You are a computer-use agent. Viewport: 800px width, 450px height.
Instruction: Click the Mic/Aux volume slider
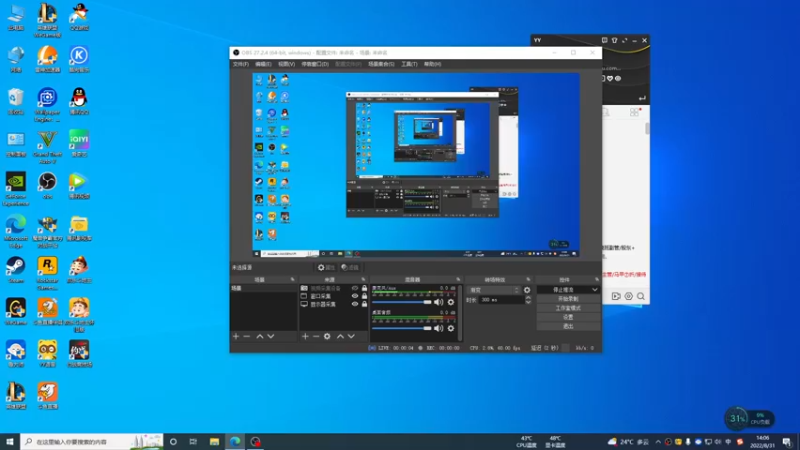tap(402, 302)
